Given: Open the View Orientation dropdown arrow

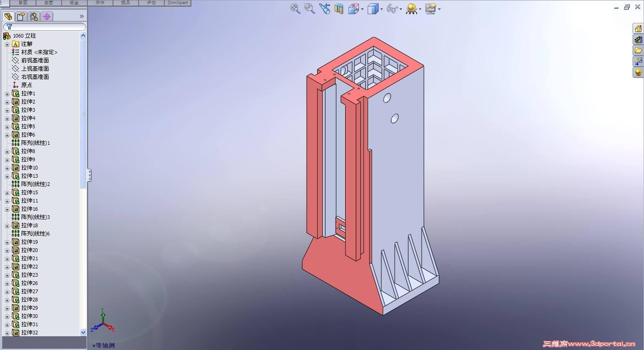Looking at the screenshot, I should [x=362, y=9].
